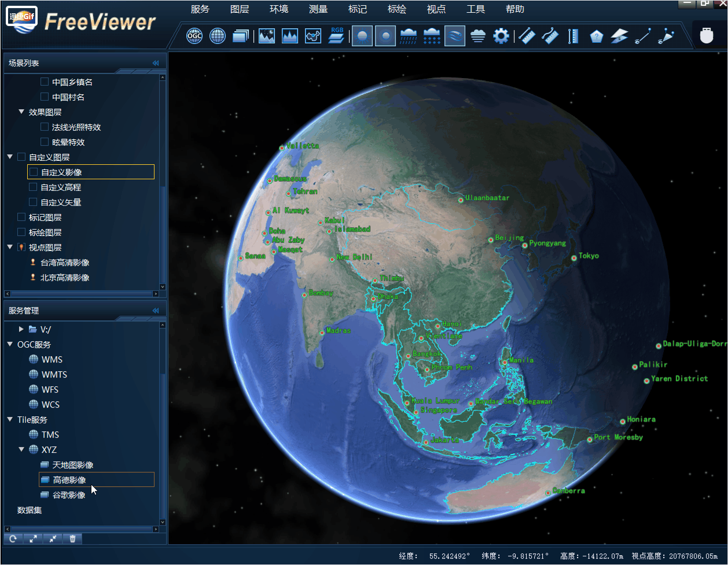Collapse the XYZ node under Tile服务

pyautogui.click(x=21, y=449)
